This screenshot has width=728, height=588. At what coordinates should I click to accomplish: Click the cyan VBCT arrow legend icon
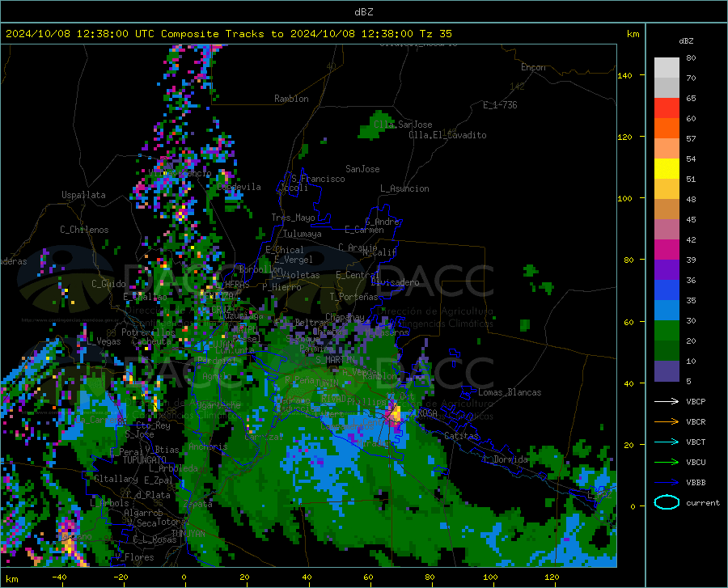point(667,442)
